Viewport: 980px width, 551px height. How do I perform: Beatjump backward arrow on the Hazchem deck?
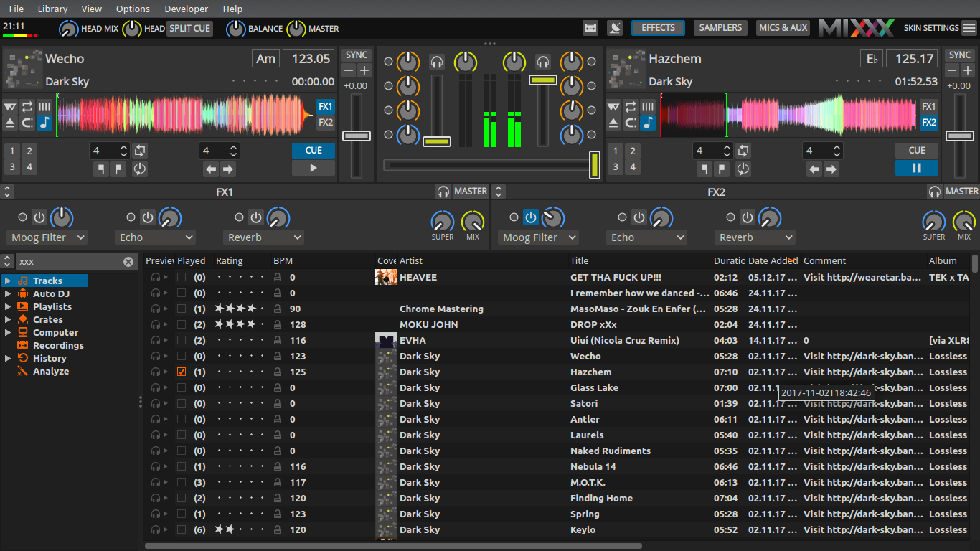click(814, 169)
